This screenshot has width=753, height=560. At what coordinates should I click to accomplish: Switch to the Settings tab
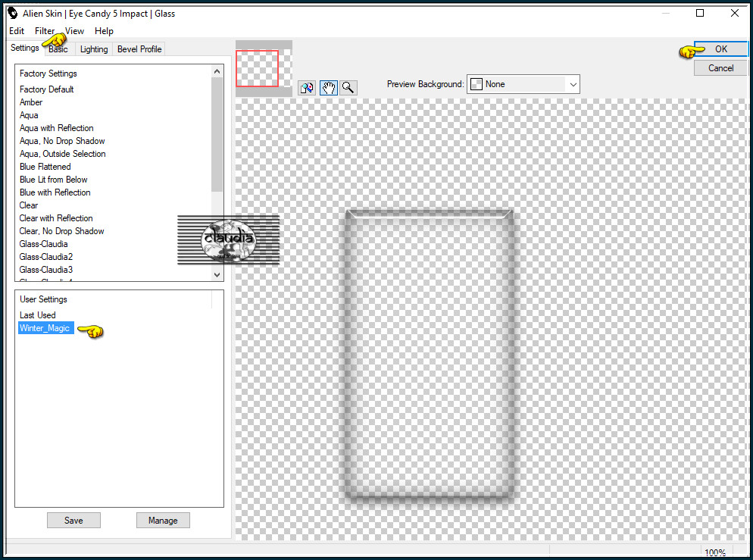tap(25, 48)
